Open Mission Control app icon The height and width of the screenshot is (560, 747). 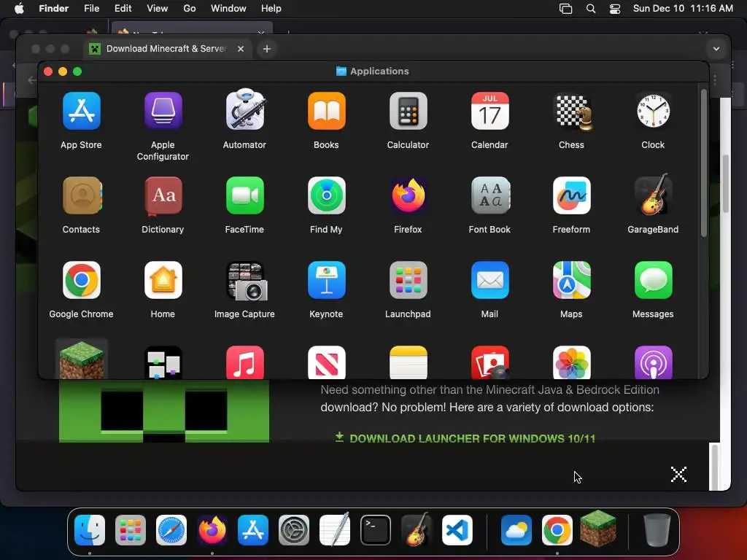[x=163, y=362]
